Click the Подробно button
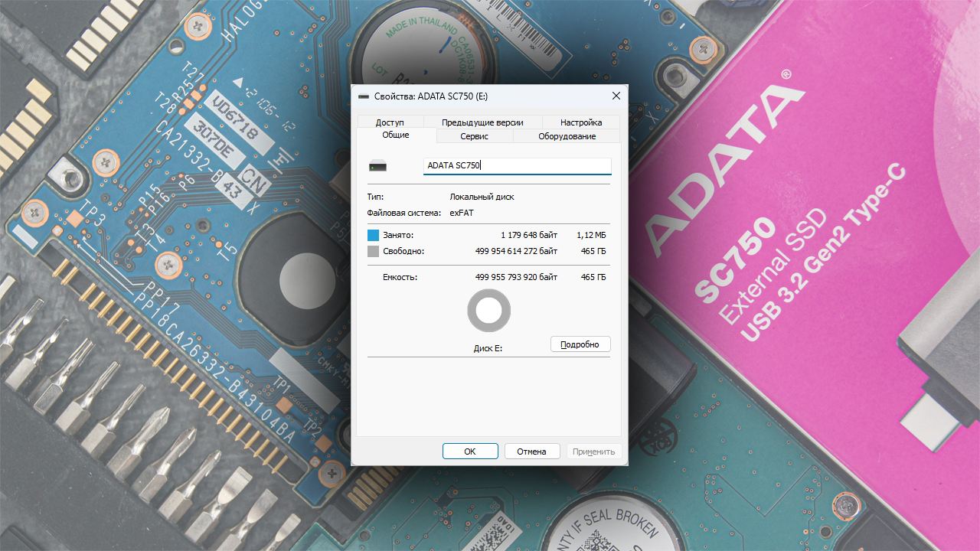 click(x=580, y=344)
